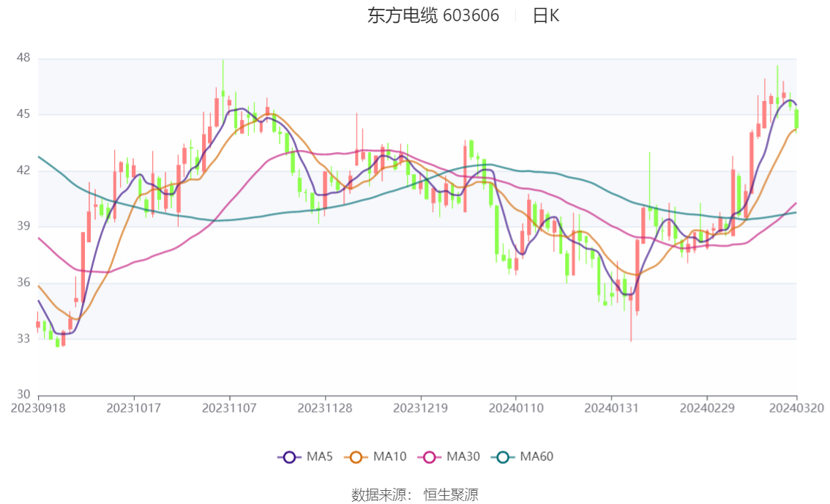Image resolution: width=830 pixels, height=504 pixels.
Task: Click the 33 price axis label
Action: coord(23,339)
